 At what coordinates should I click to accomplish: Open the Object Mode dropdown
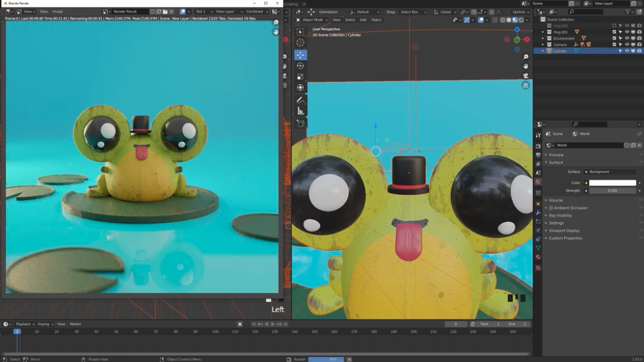pos(313,20)
